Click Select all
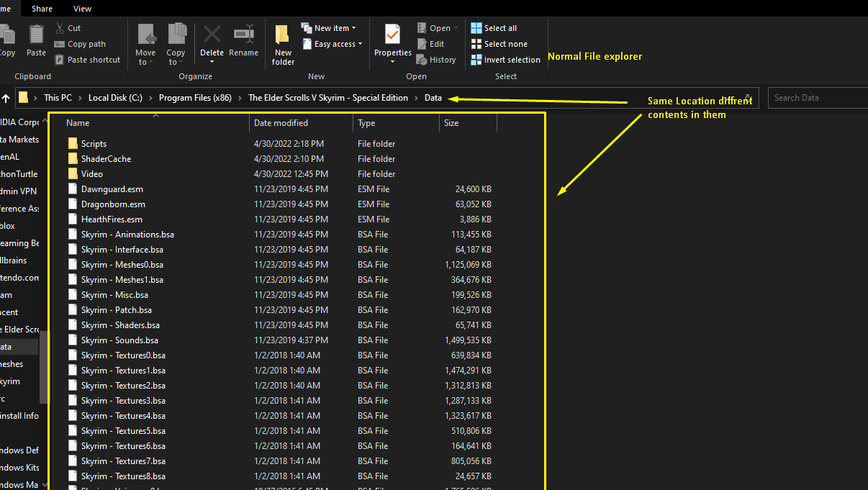This screenshot has width=868, height=490. (x=494, y=28)
